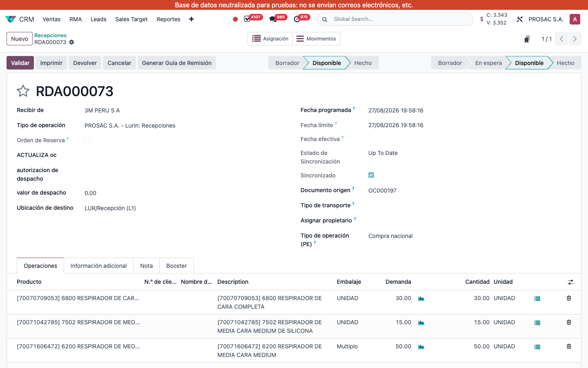Click the Multiplo embalaje cell
588x368 pixels.
[347, 346]
